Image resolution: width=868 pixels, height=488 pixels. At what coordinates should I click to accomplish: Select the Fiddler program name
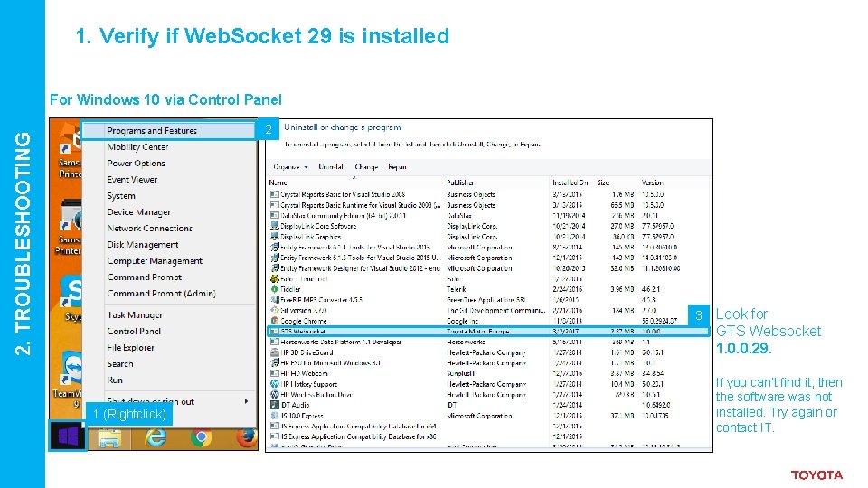(290, 289)
